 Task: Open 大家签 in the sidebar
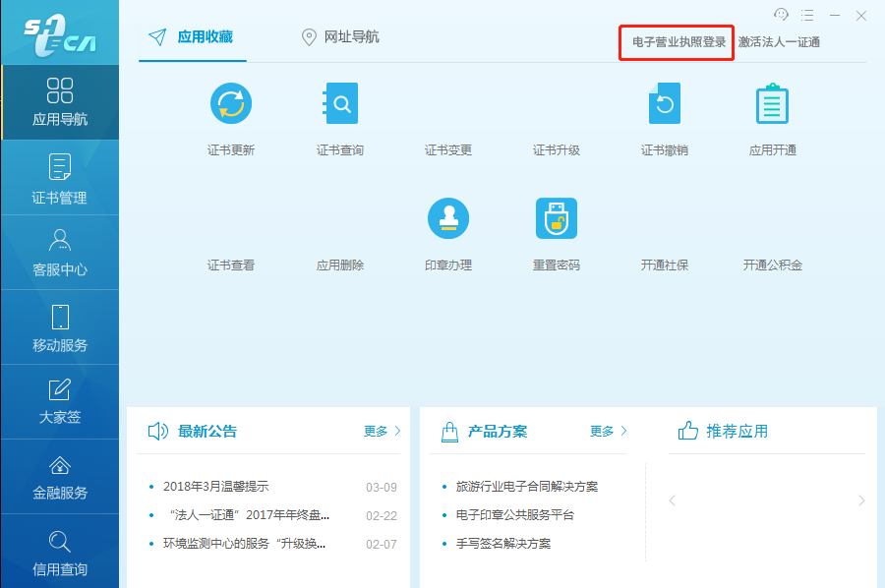[x=60, y=402]
